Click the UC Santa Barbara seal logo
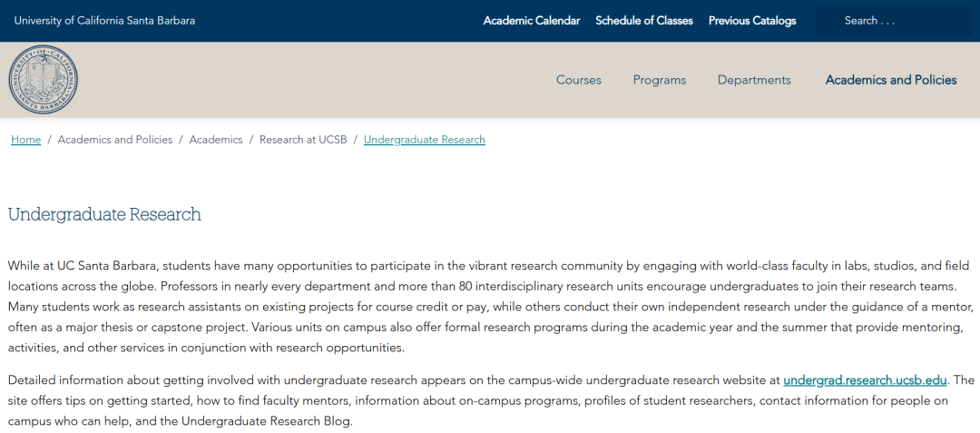Image resolution: width=980 pixels, height=433 pixels. pos(44,79)
